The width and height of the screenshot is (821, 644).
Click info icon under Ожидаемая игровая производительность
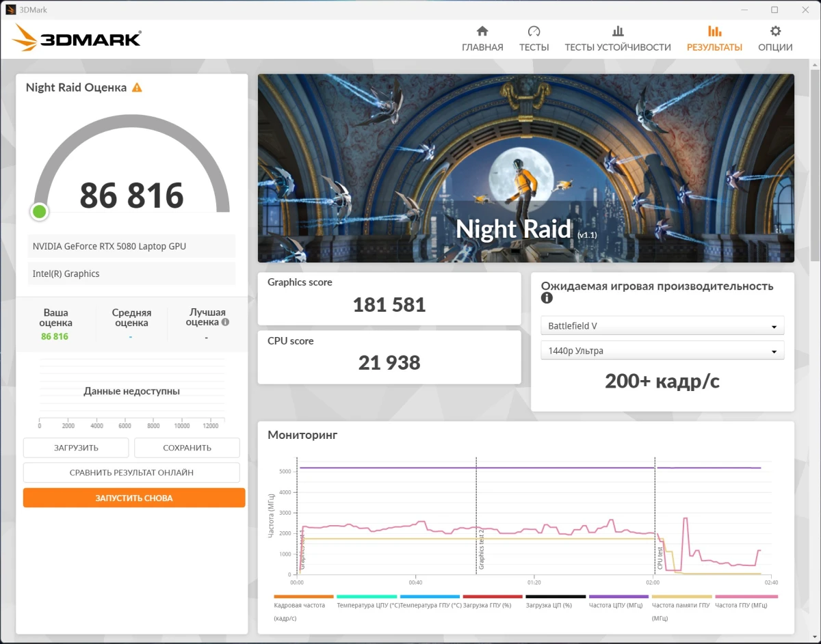pos(547,298)
